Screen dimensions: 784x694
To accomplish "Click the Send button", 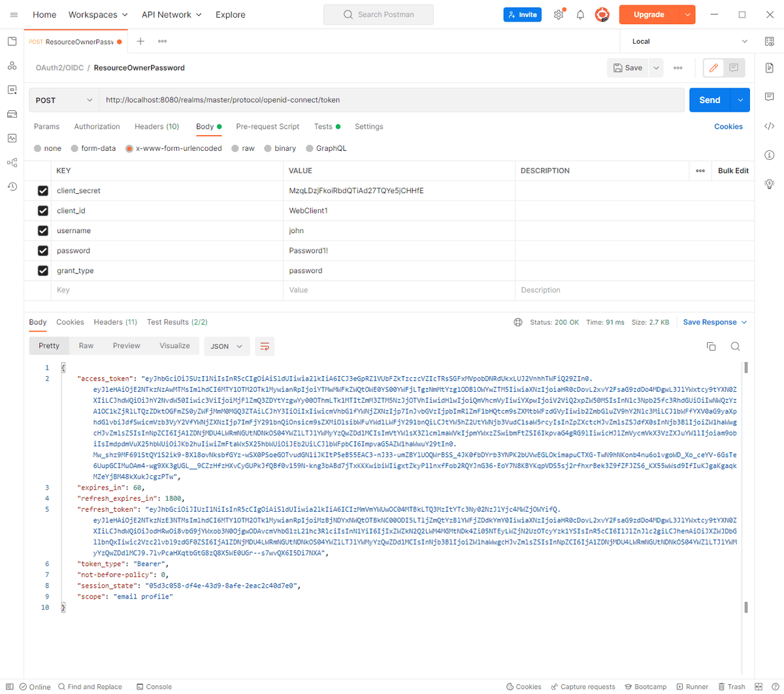I will pos(709,100).
